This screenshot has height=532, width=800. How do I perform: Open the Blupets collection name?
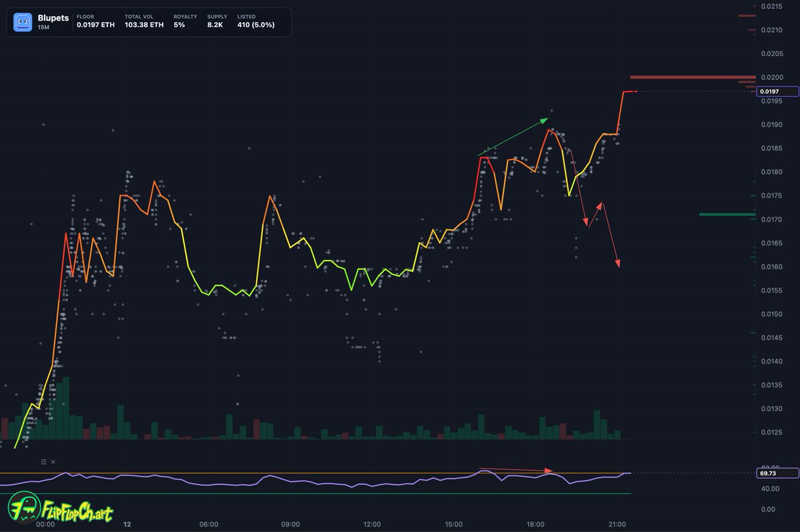53,19
